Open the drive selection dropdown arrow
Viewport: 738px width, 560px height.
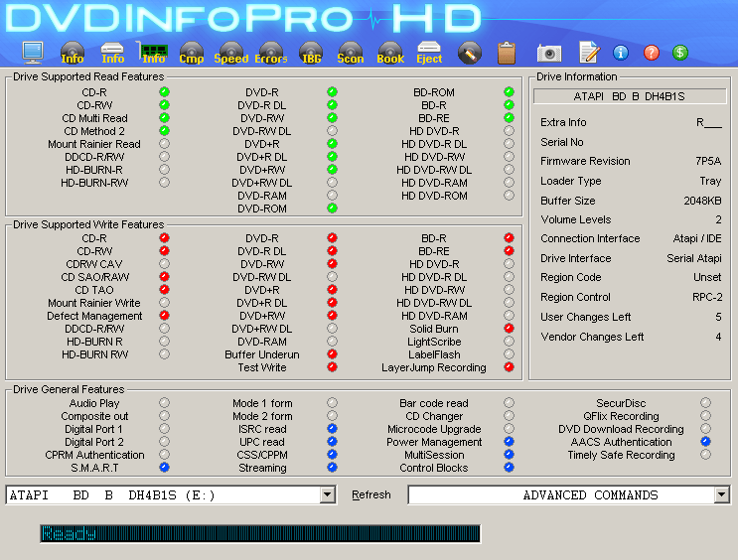[327, 494]
